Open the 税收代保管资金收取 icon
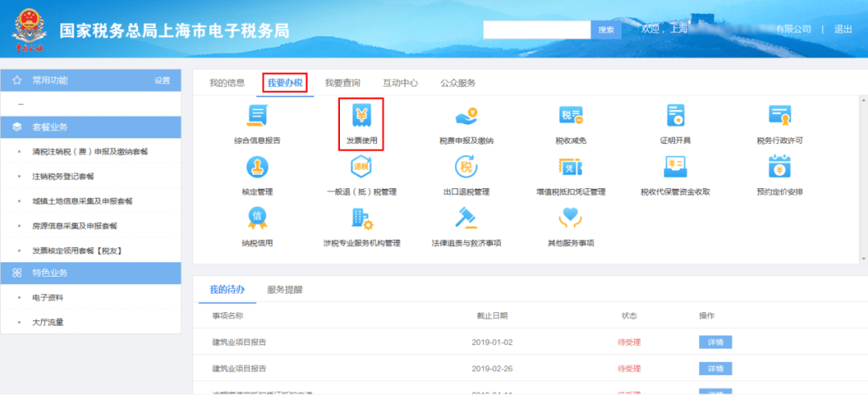 click(675, 167)
